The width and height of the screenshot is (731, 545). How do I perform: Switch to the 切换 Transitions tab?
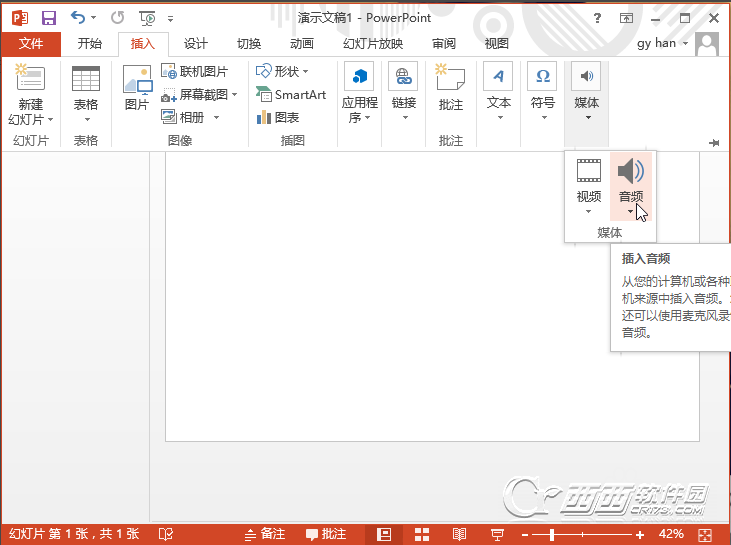point(249,44)
